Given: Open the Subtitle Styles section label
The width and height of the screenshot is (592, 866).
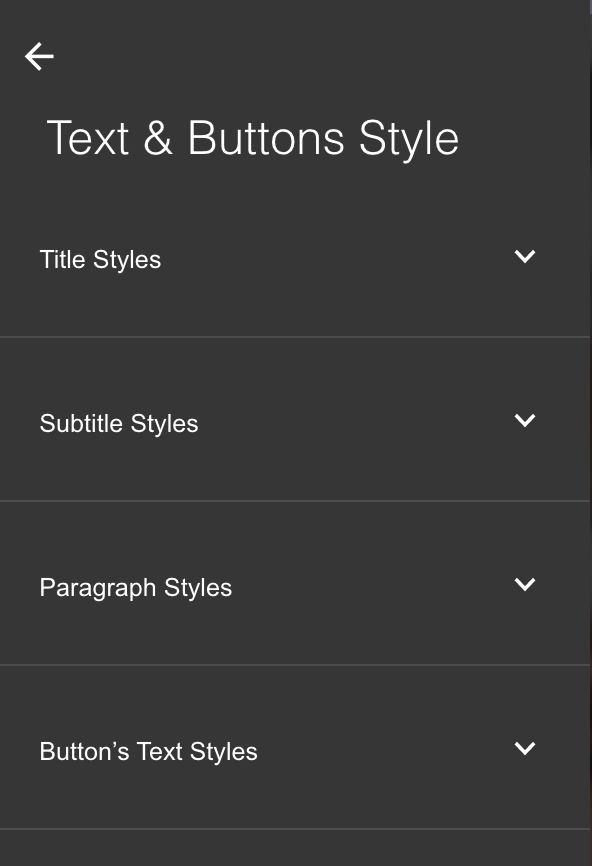Looking at the screenshot, I should tap(119, 424).
